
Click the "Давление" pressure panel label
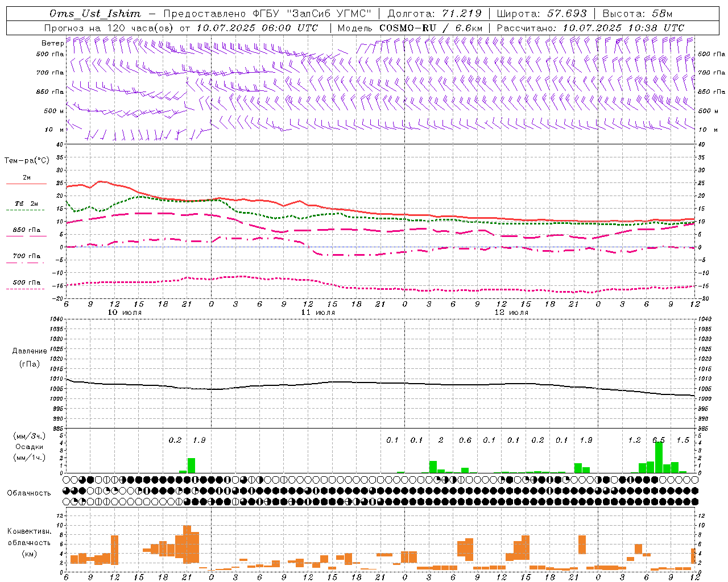29,351
